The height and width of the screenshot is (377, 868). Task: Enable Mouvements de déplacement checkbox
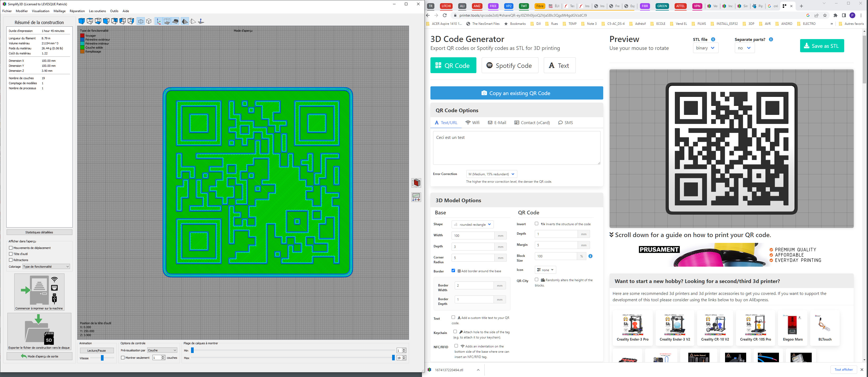(x=11, y=248)
